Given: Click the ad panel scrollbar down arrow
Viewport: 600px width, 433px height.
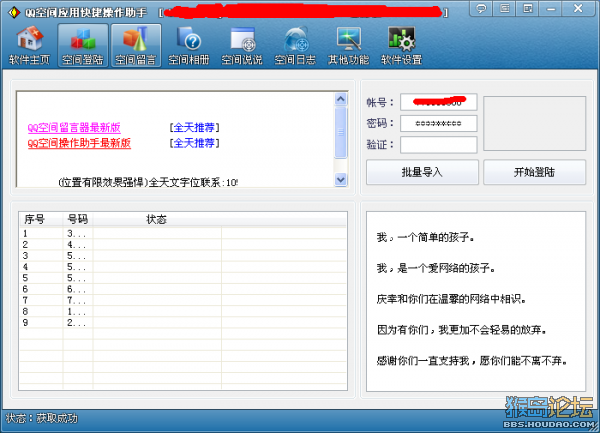Looking at the screenshot, I should point(341,179).
